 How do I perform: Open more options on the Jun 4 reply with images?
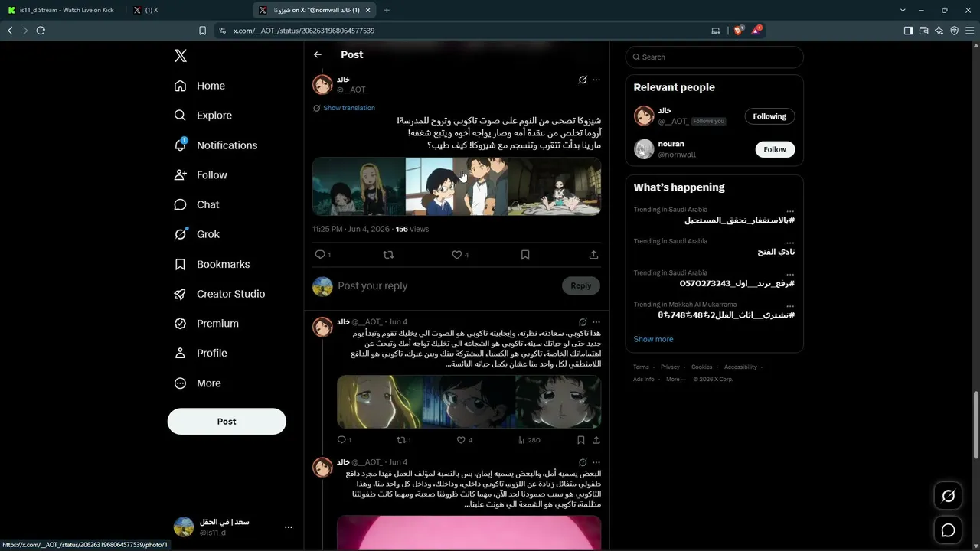pos(596,322)
